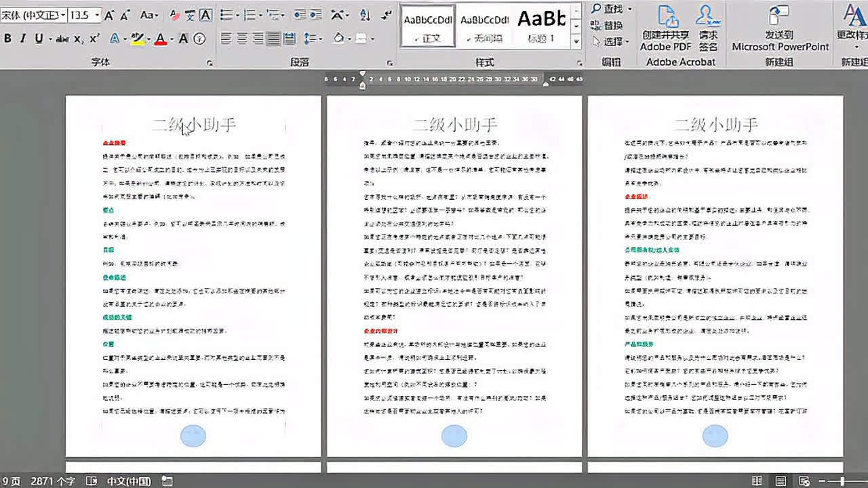Select the text highlight color icon
Image resolution: width=868 pixels, height=488 pixels.
pos(138,40)
